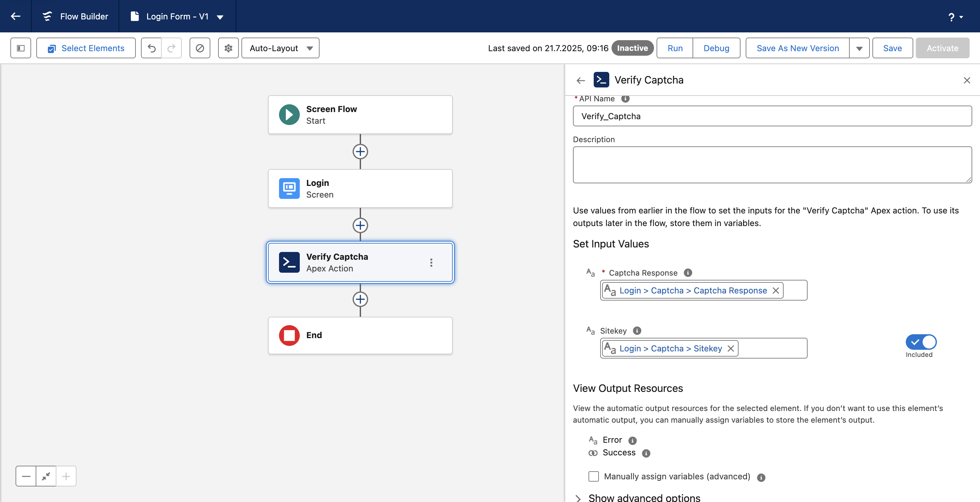Open the flow errors and warnings icon

point(200,48)
